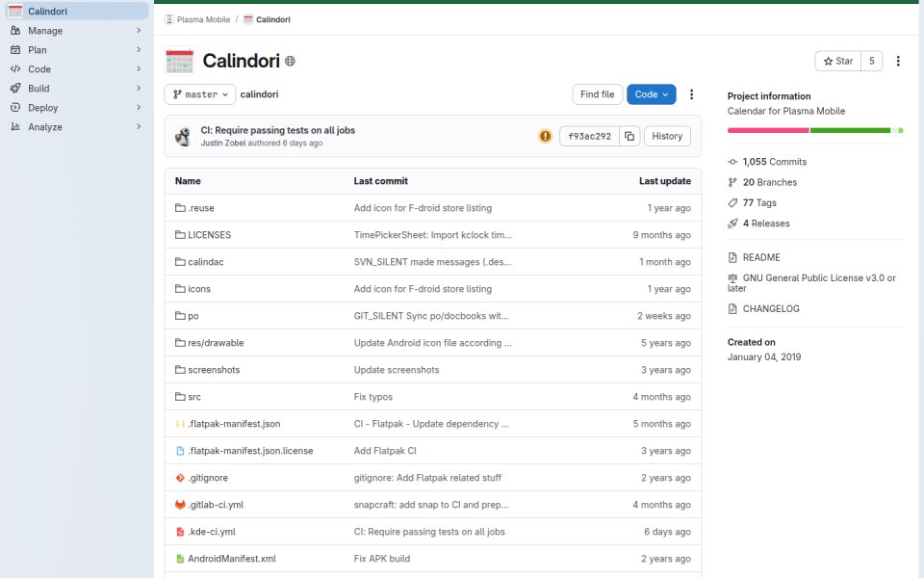This screenshot has width=924, height=578.
Task: Open the Code clone dropdown
Action: click(652, 94)
